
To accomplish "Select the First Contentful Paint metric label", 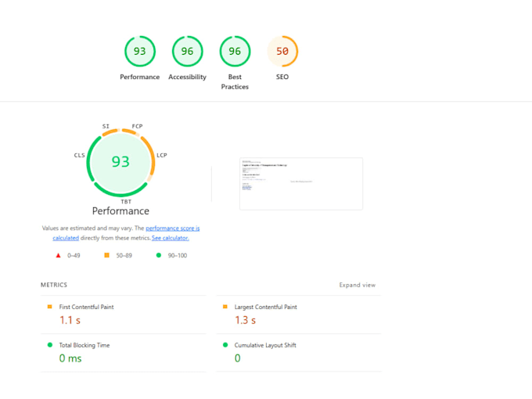I will pyautogui.click(x=86, y=307).
